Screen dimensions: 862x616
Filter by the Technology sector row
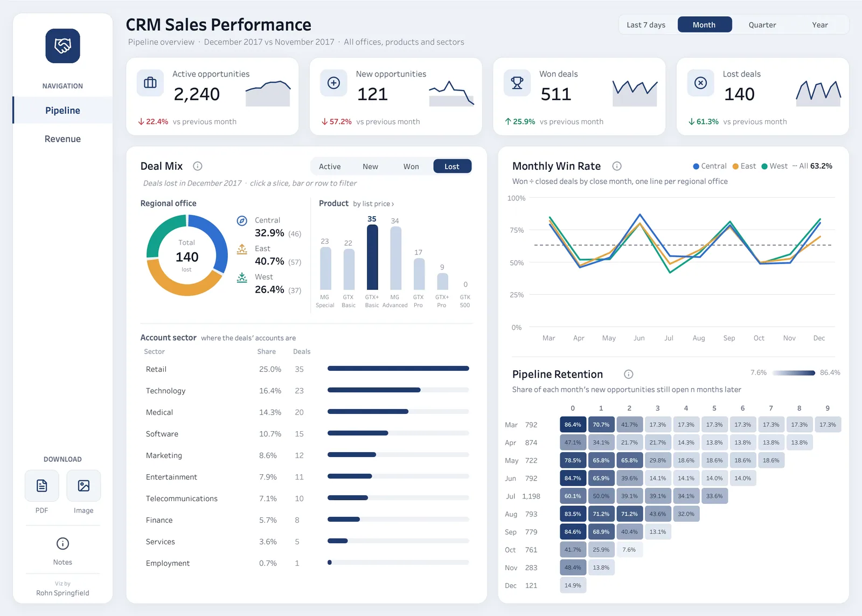click(307, 391)
